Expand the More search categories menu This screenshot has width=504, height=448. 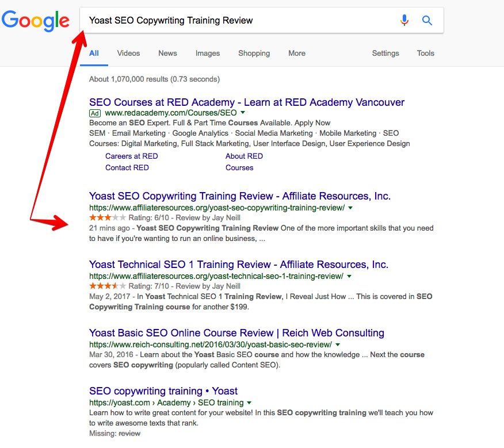point(297,53)
